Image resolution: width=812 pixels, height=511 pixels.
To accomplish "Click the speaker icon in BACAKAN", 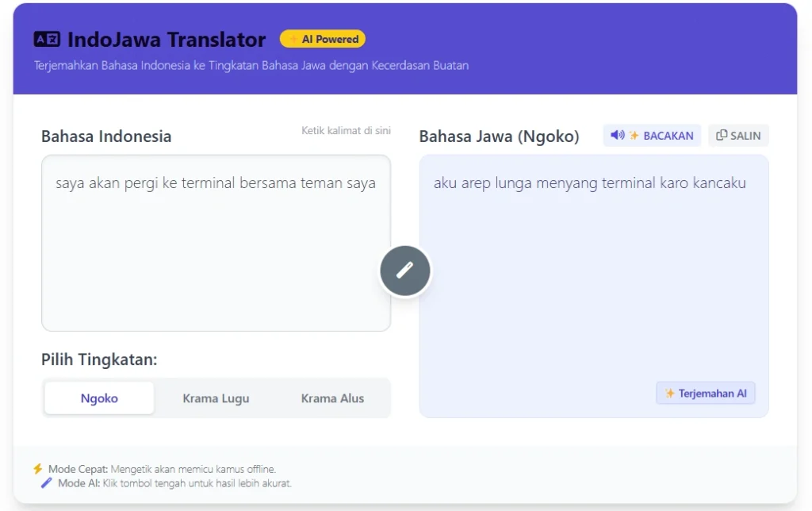I will point(618,135).
